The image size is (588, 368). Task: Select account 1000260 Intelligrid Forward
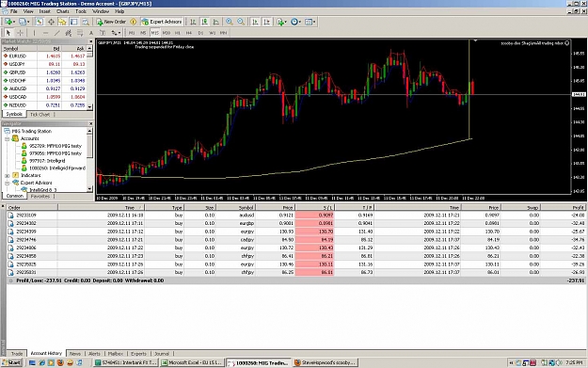coord(57,168)
